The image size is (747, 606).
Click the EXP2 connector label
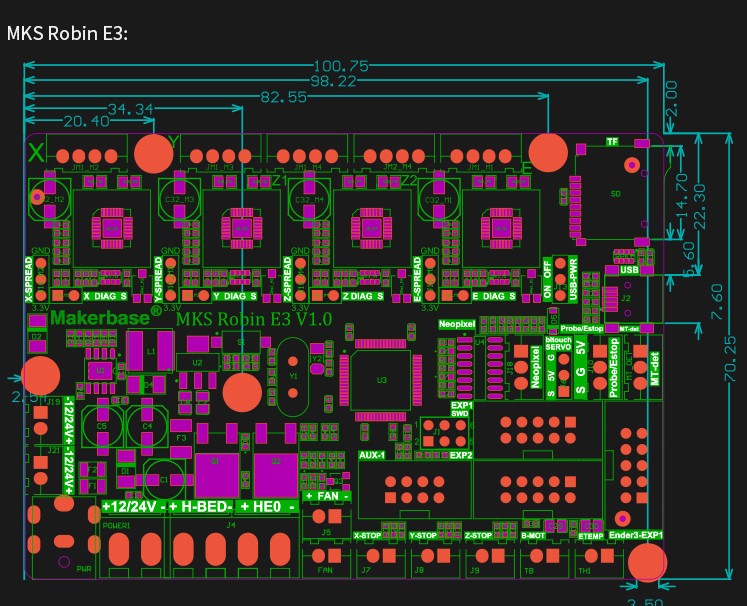pyautogui.click(x=461, y=455)
